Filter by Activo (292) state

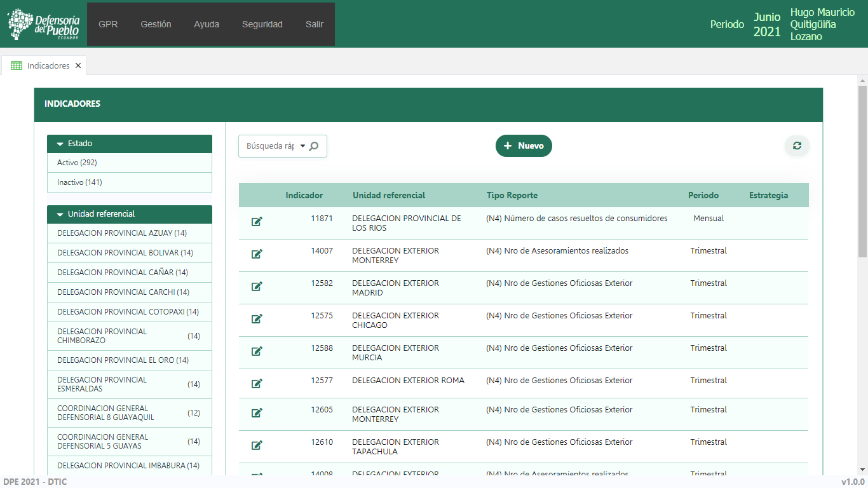tap(130, 163)
